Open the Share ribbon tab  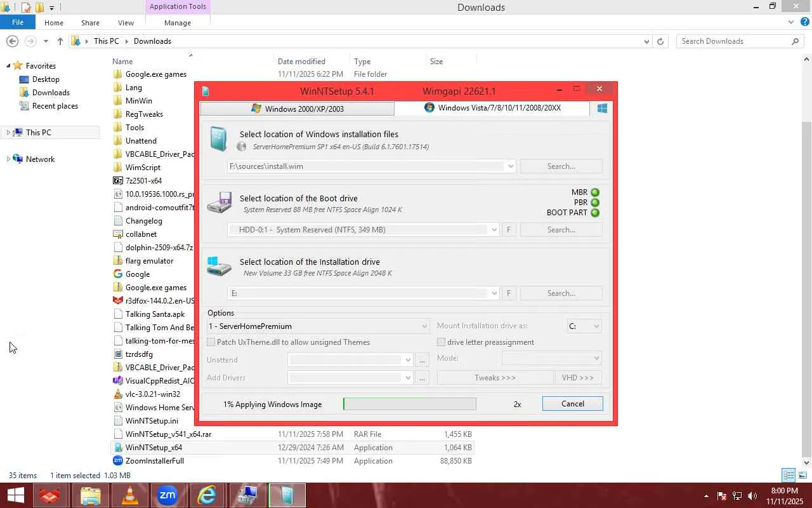click(x=90, y=23)
